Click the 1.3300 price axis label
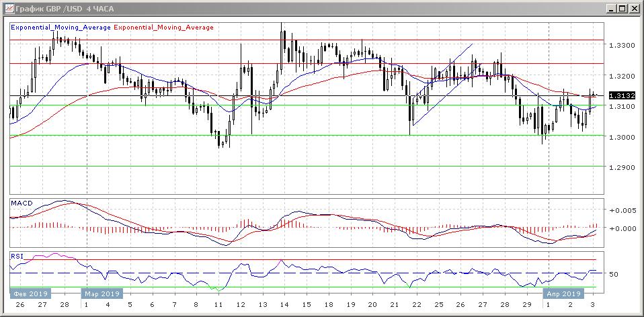This screenshot has width=644, height=317. click(x=617, y=45)
